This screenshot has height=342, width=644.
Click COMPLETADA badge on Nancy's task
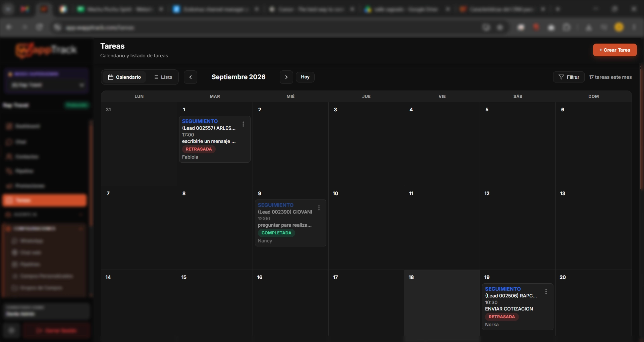(x=276, y=233)
